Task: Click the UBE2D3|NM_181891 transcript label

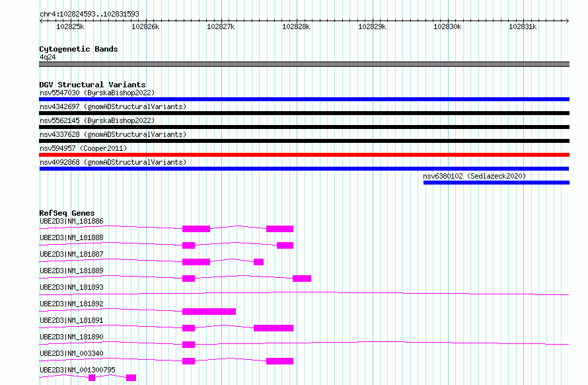Action: point(71,320)
